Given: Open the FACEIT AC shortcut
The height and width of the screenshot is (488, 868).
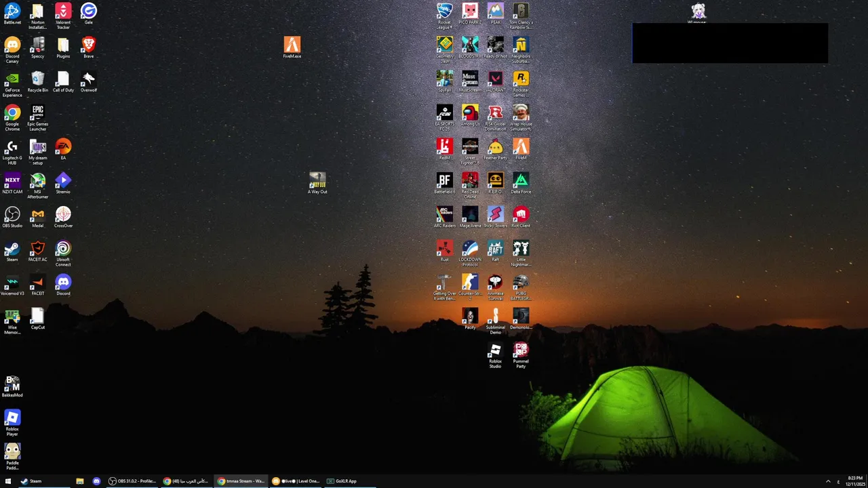Looking at the screenshot, I should [38, 251].
